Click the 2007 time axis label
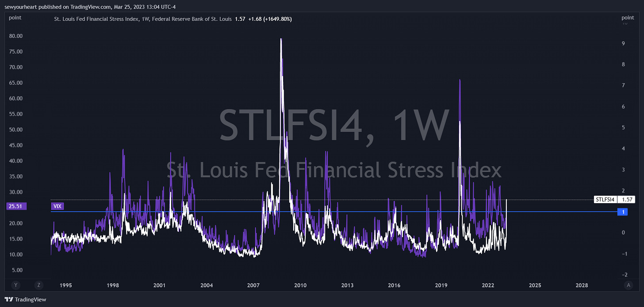The image size is (644, 307). (x=253, y=285)
